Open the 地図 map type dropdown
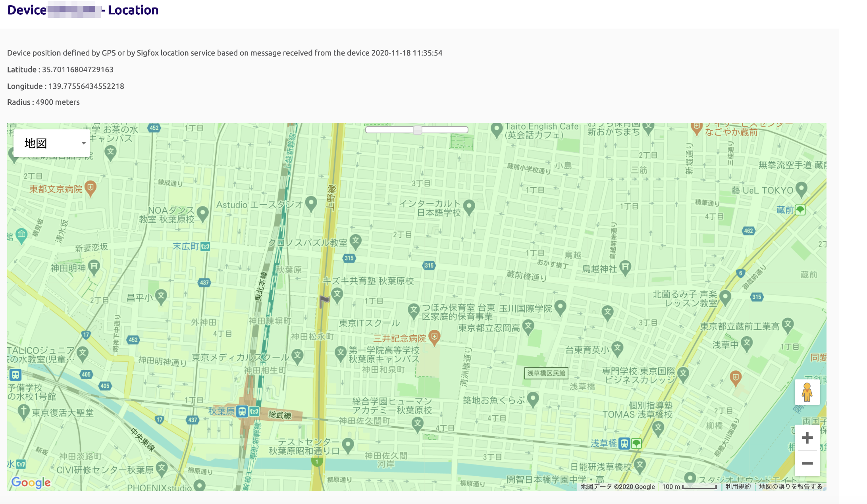Image resolution: width=867 pixels, height=504 pixels. pyautogui.click(x=52, y=143)
